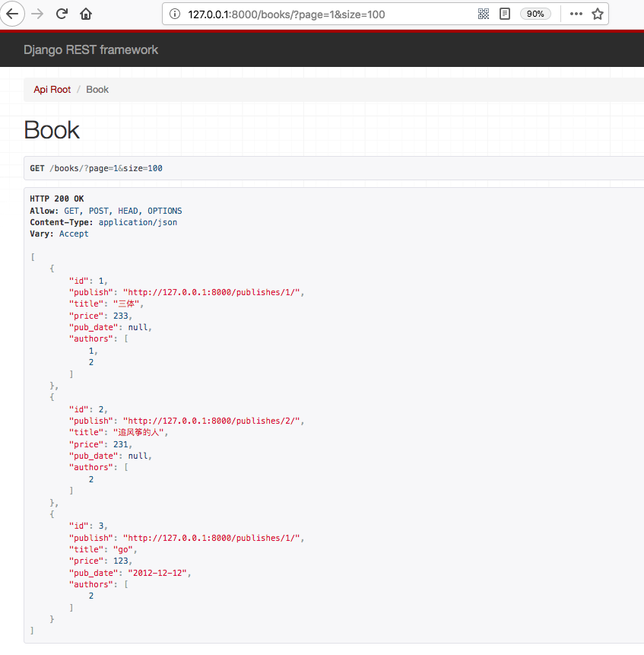Select the Vary Accept header value
The image size is (644, 655).
(x=74, y=234)
